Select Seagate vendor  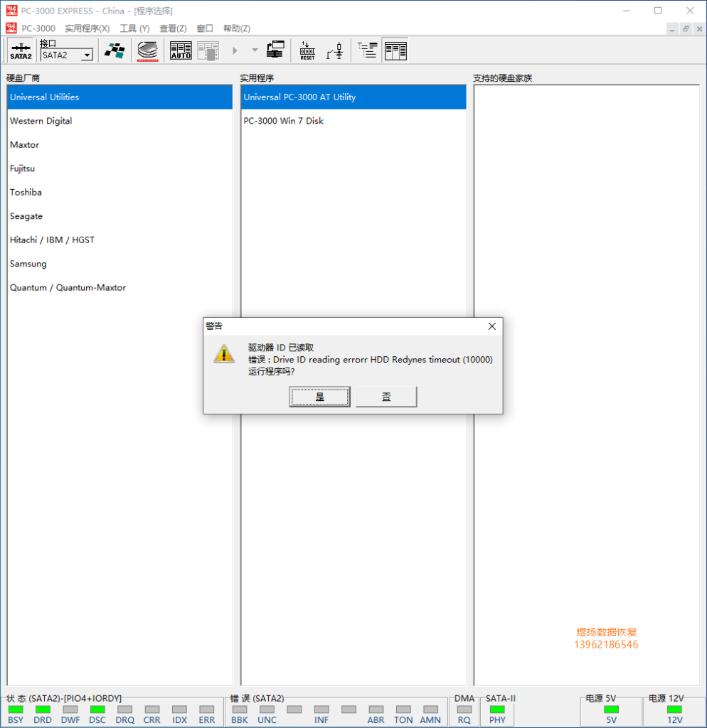119,216
